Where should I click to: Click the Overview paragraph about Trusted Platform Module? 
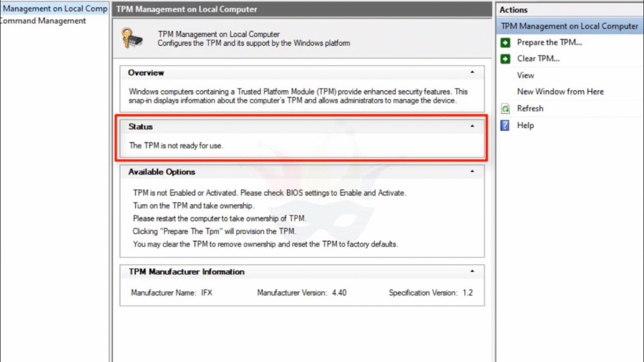tap(298, 96)
